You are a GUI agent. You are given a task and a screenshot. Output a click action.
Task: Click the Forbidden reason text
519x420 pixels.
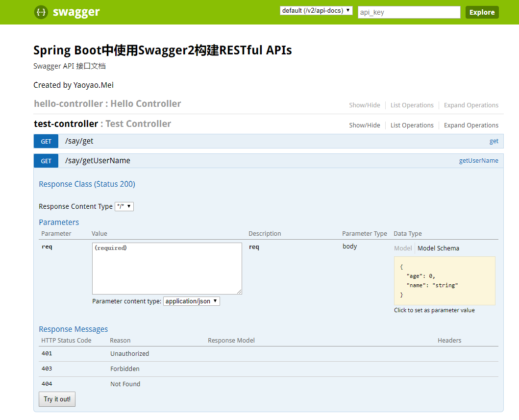click(x=125, y=369)
